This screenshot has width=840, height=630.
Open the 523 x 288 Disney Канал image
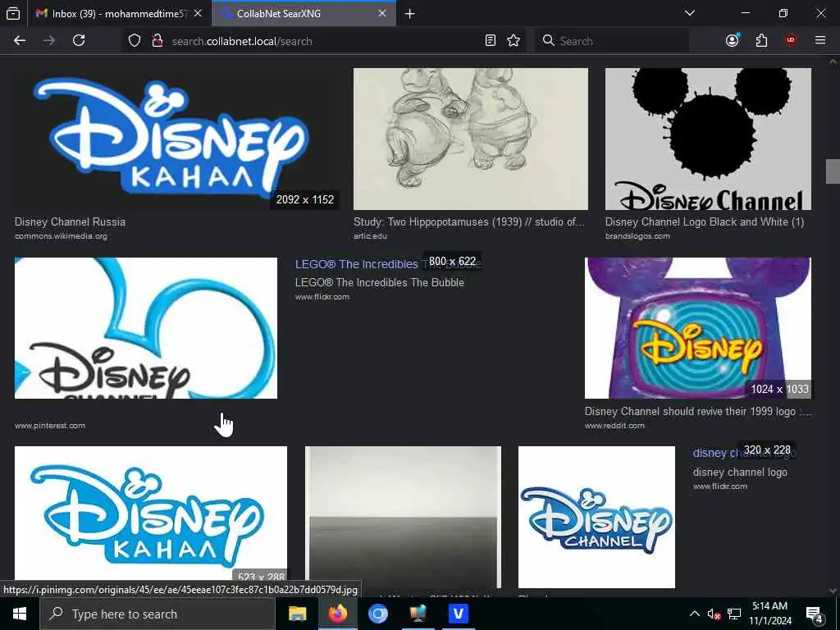tap(151, 515)
